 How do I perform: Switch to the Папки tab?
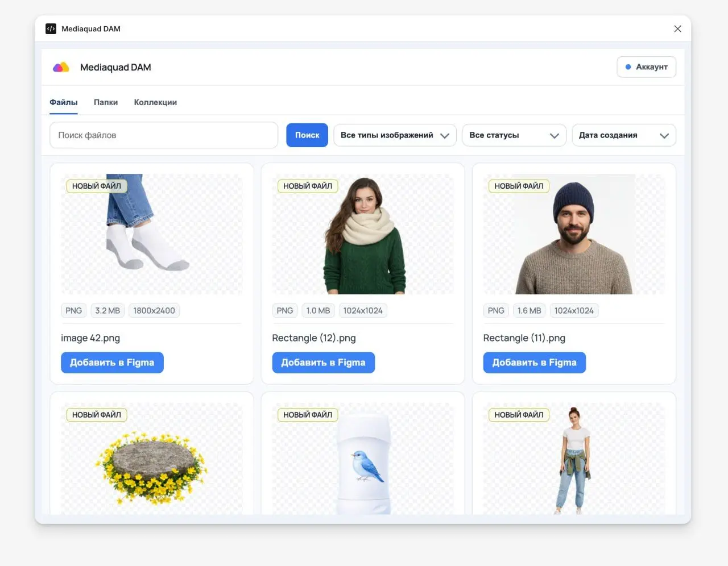pyautogui.click(x=106, y=102)
